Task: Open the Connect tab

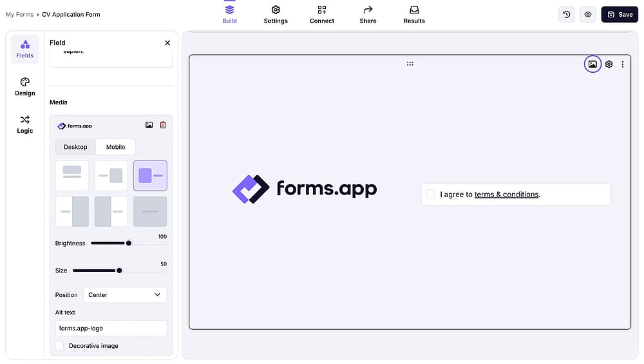Action: [321, 14]
